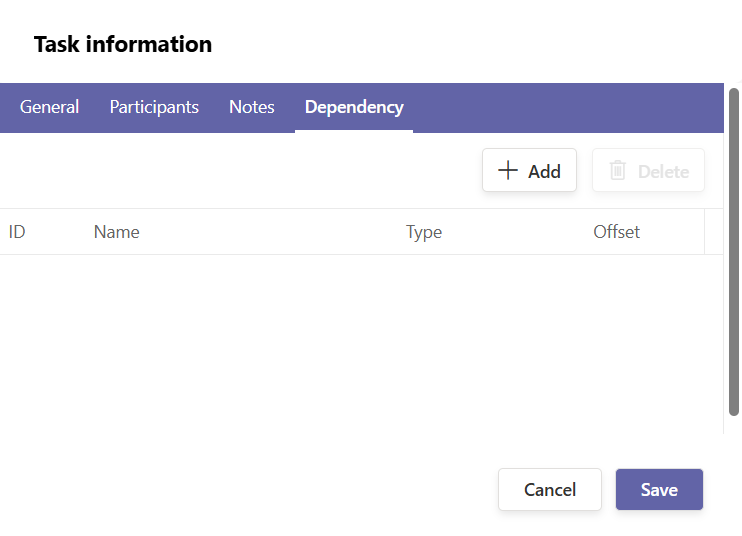Screen dimensions: 742x536
Task: Select the Offset column header
Action: (x=616, y=232)
